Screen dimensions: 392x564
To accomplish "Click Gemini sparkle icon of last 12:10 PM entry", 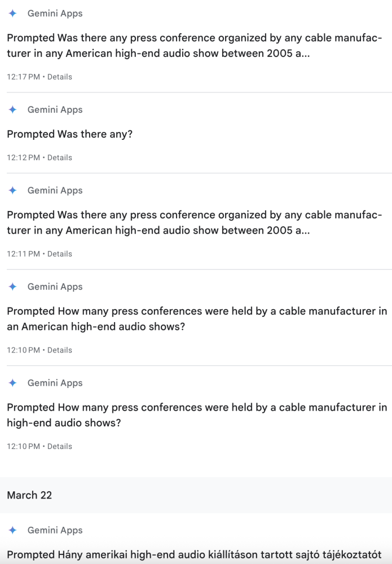I will (12, 383).
